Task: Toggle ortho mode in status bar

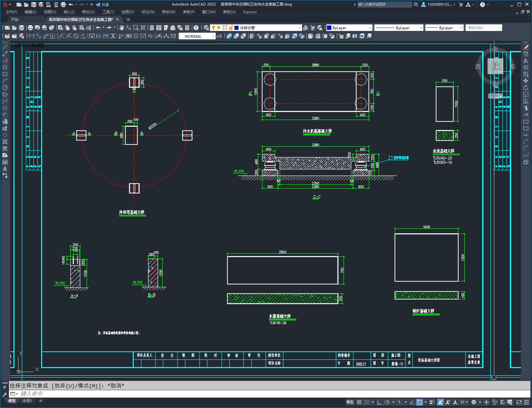Action: pyautogui.click(x=380, y=402)
